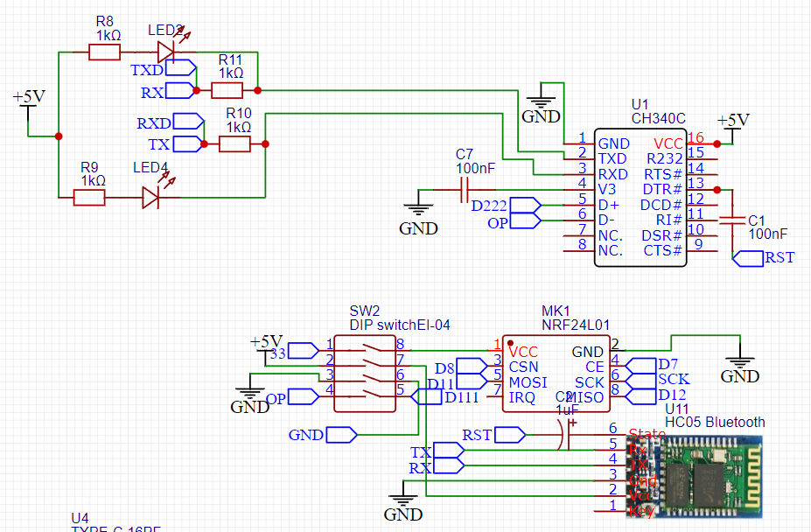Select the U1 CH340C chip body
The image size is (811, 532).
[x=640, y=198]
